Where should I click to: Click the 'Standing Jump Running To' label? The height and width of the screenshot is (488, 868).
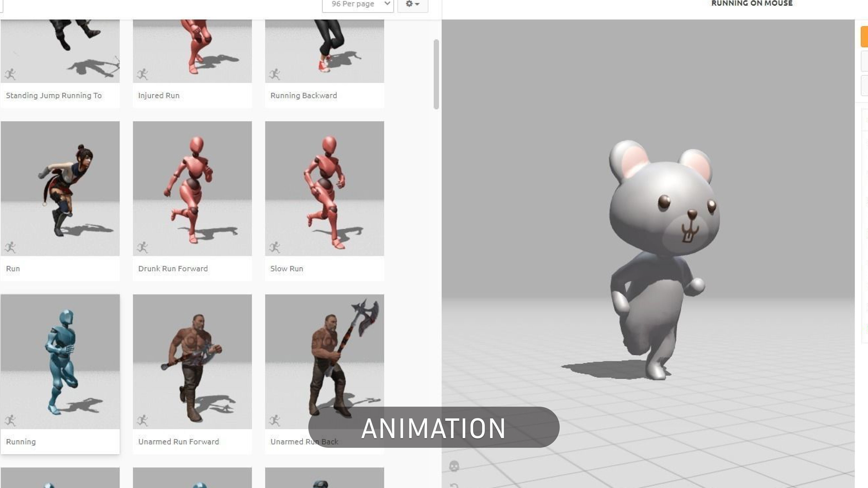54,96
